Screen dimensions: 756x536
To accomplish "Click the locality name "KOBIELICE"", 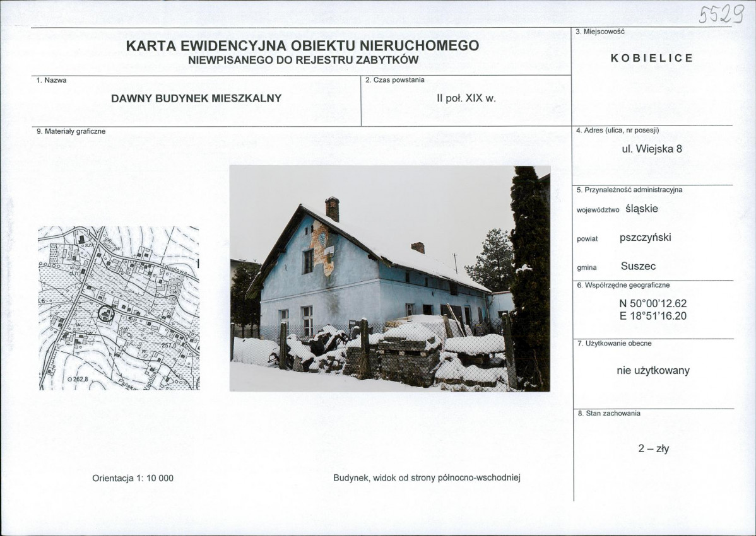I will [x=652, y=58].
